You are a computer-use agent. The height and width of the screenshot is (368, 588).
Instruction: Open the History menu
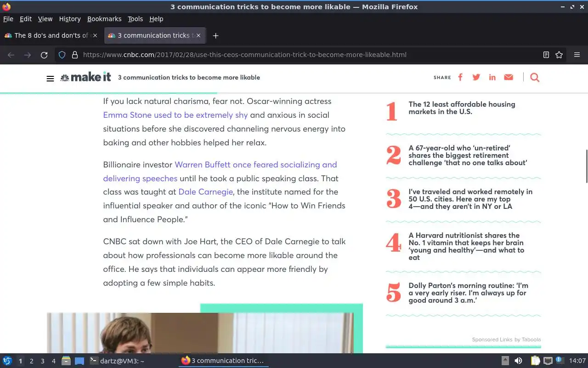(70, 19)
